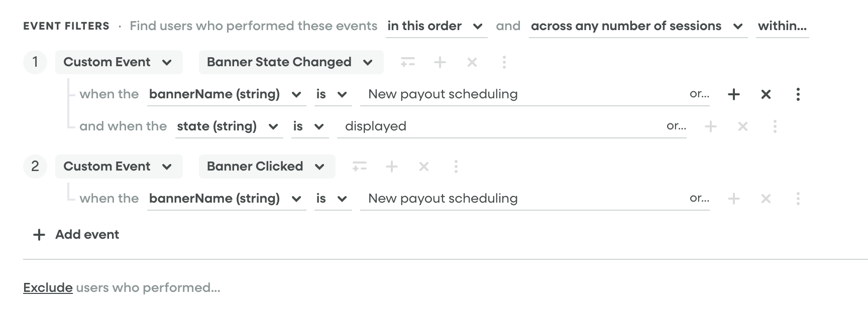Click the Exclude link
The height and width of the screenshot is (320, 868).
pyautogui.click(x=48, y=288)
